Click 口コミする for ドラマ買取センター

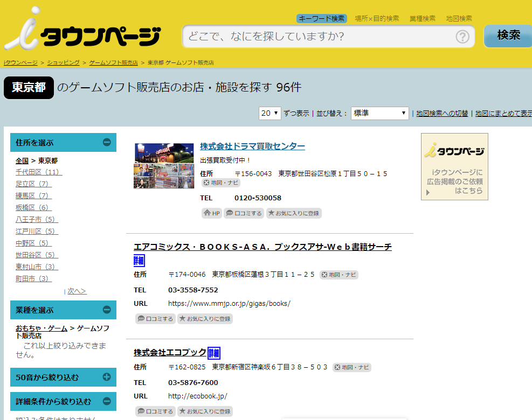pyautogui.click(x=244, y=213)
